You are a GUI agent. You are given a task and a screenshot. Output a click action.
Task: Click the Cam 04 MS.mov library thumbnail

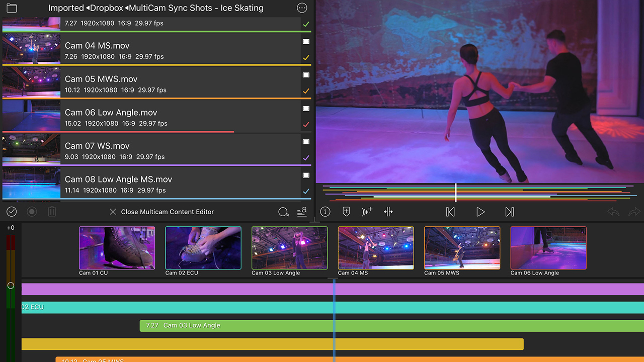click(x=31, y=49)
